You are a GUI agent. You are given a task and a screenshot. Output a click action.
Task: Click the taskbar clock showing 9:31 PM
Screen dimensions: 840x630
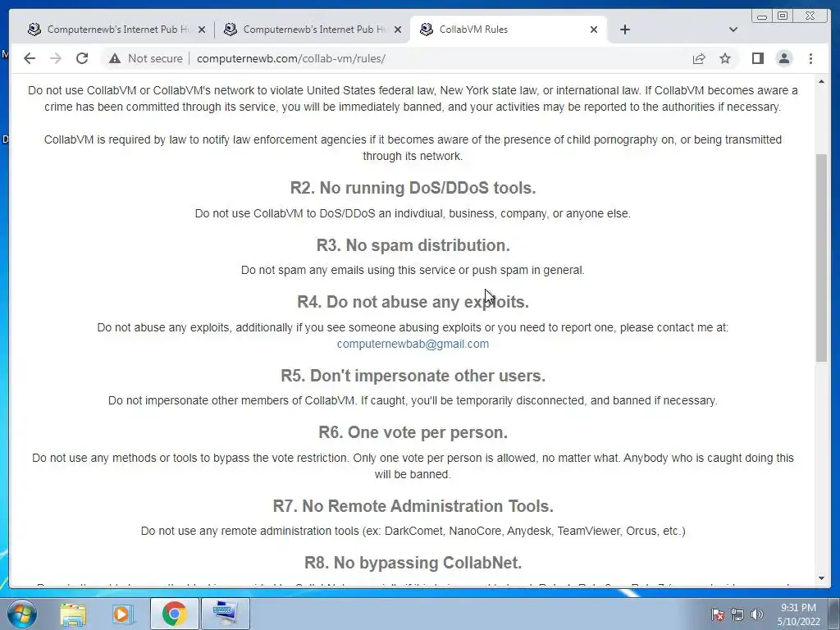798,614
